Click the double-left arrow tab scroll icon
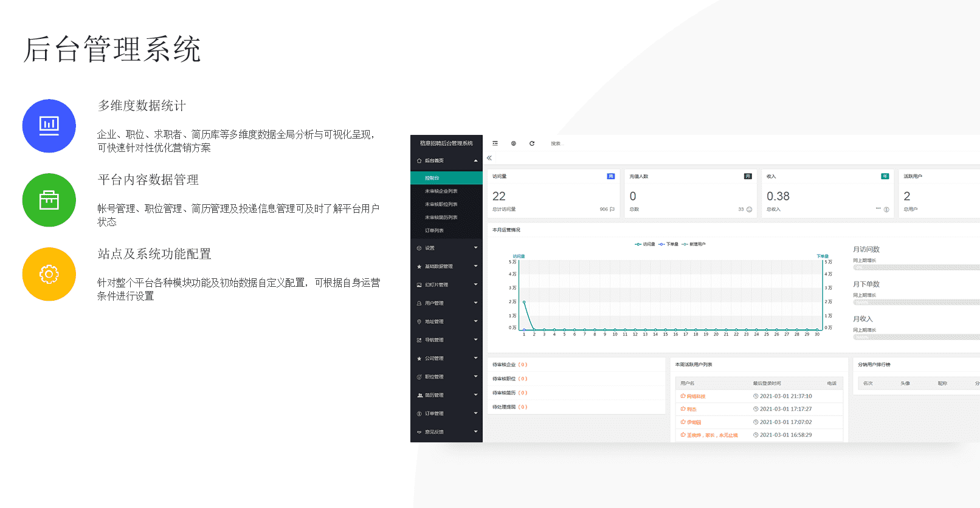980x508 pixels. tap(489, 158)
